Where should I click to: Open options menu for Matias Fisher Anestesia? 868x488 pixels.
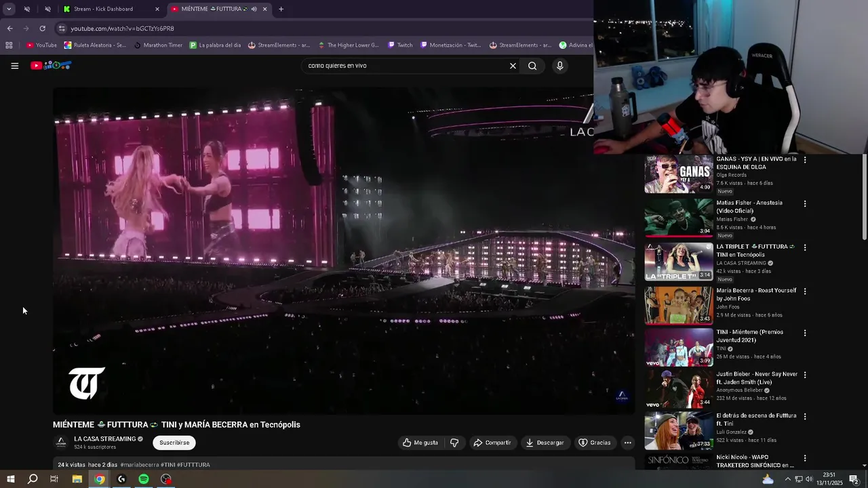point(805,203)
